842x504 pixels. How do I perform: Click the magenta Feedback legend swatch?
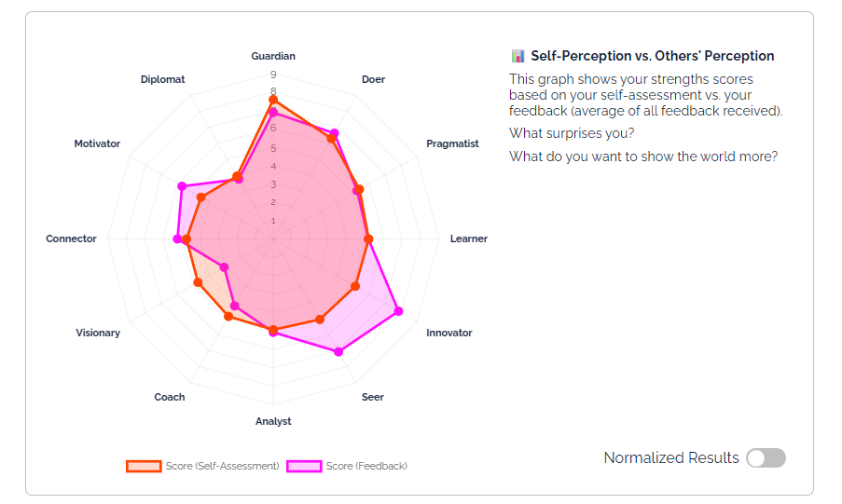(x=304, y=466)
